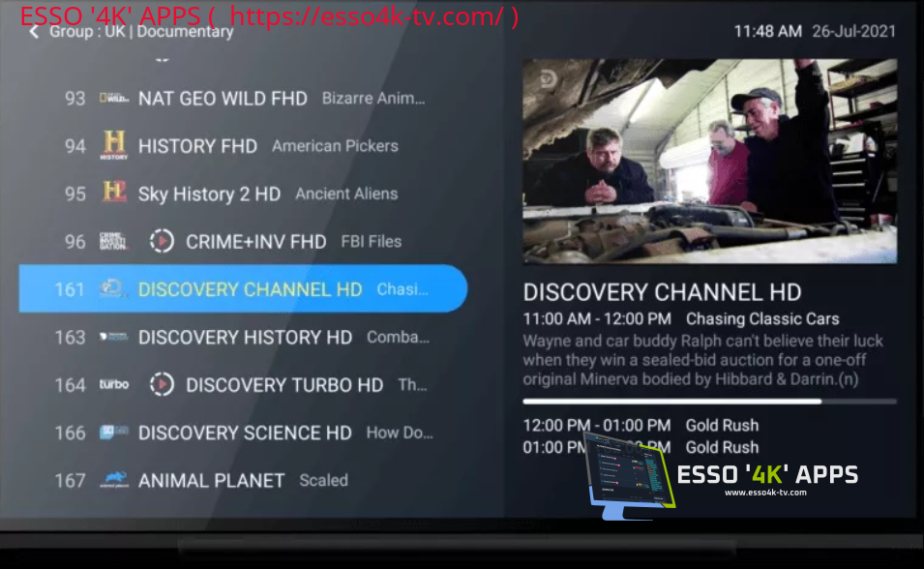The image size is (924, 569).
Task: Click the Ancient Aliens programme label
Action: tap(346, 194)
